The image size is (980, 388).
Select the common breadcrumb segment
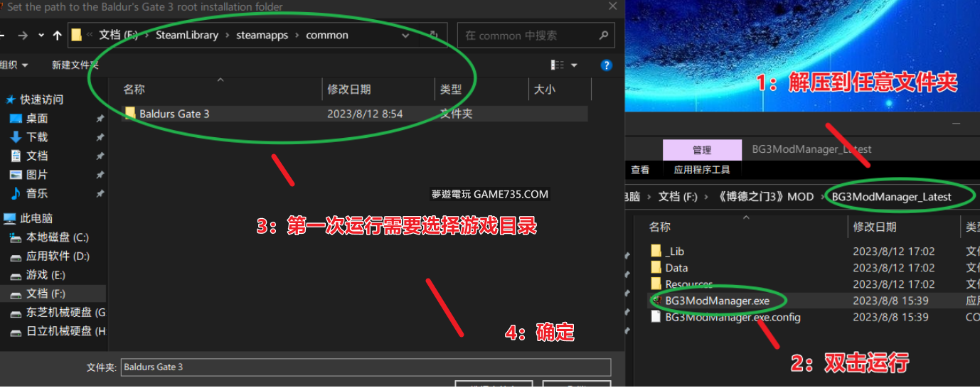(x=327, y=35)
